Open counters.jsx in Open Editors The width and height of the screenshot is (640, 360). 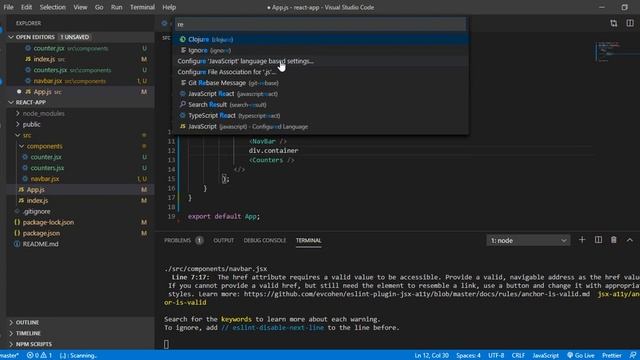tap(80, 70)
